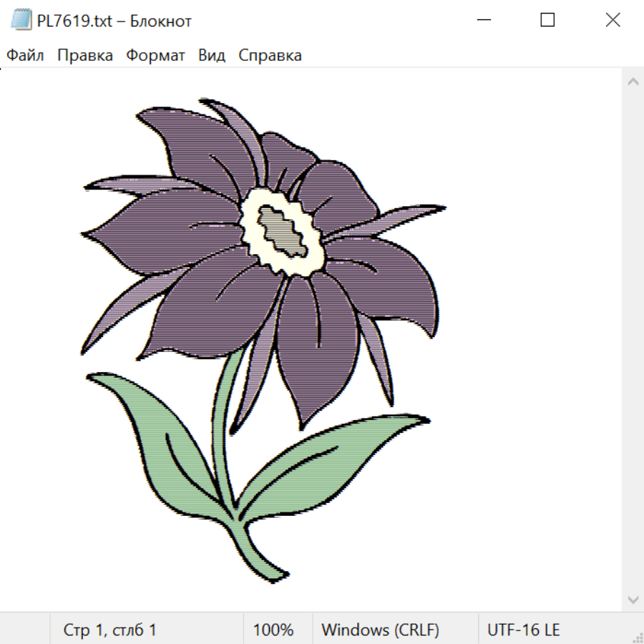Open the Правка menu
The width and height of the screenshot is (644, 644).
pyautogui.click(x=85, y=56)
